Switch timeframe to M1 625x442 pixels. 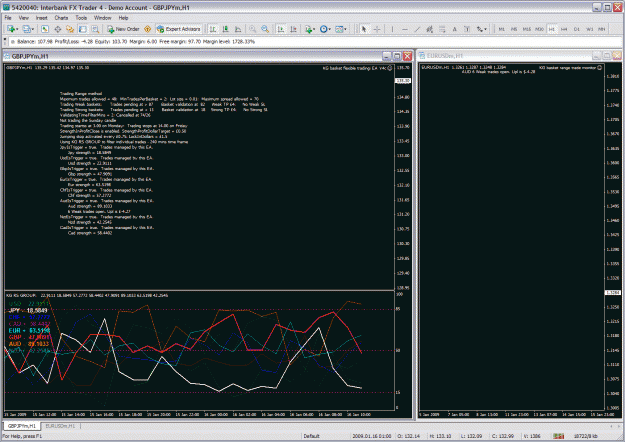501,29
